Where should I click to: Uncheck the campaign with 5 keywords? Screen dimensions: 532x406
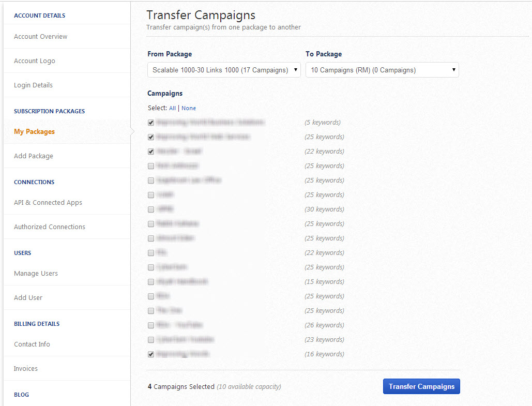(x=151, y=123)
